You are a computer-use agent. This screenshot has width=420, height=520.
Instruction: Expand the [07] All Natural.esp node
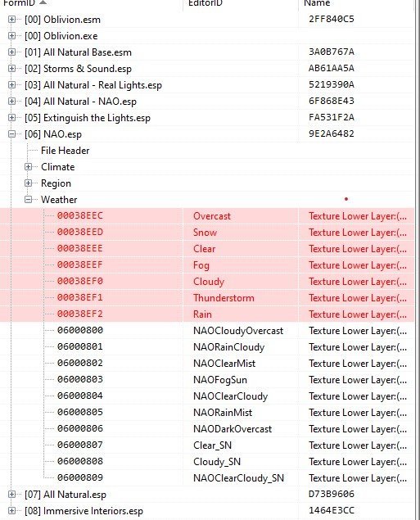coord(12,494)
